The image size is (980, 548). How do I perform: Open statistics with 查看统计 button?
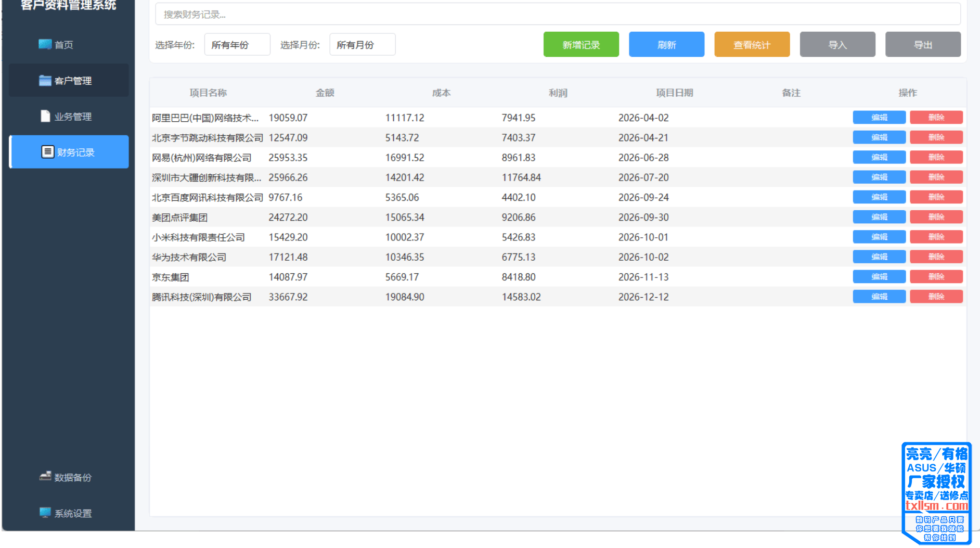point(752,45)
